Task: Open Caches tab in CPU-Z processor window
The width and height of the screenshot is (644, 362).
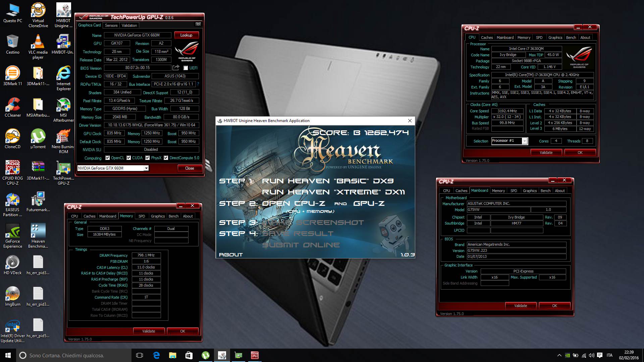Action: 487,38
